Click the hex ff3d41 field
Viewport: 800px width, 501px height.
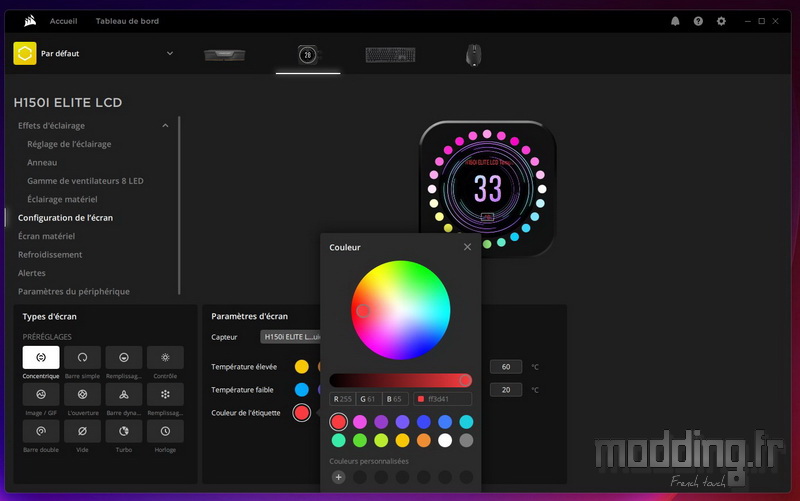click(442, 398)
